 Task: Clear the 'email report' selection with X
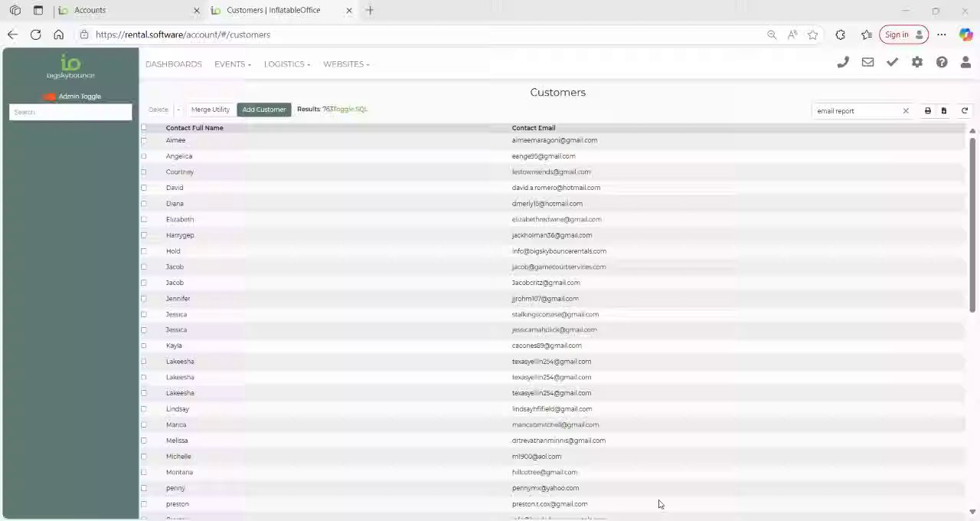point(906,111)
